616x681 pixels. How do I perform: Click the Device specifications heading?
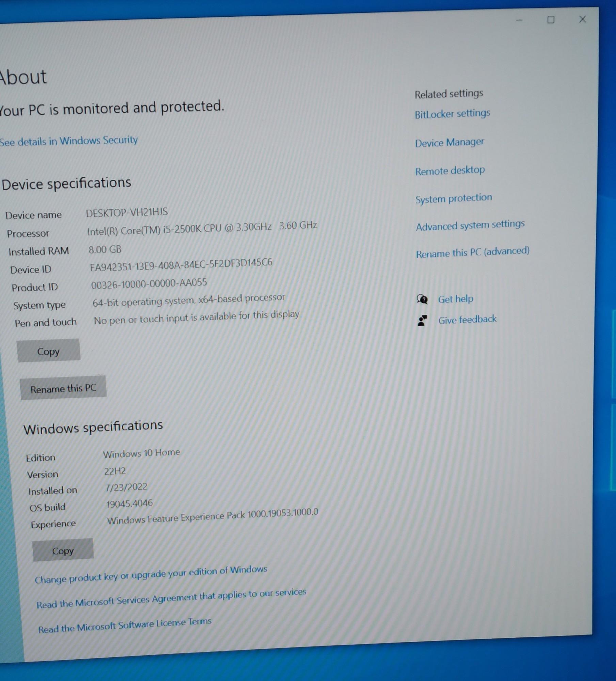[x=66, y=184]
